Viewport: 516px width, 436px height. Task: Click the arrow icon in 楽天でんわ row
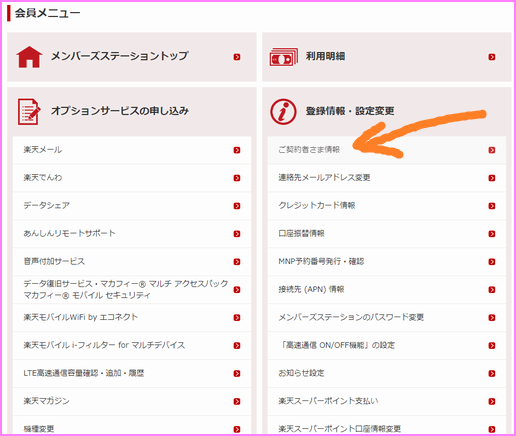(237, 178)
